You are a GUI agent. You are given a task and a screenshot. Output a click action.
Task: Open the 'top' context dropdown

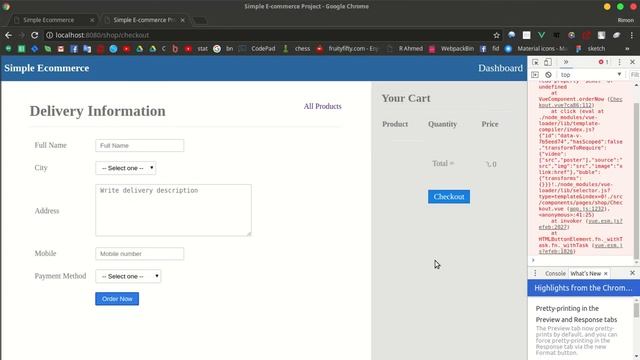pyautogui.click(x=591, y=75)
